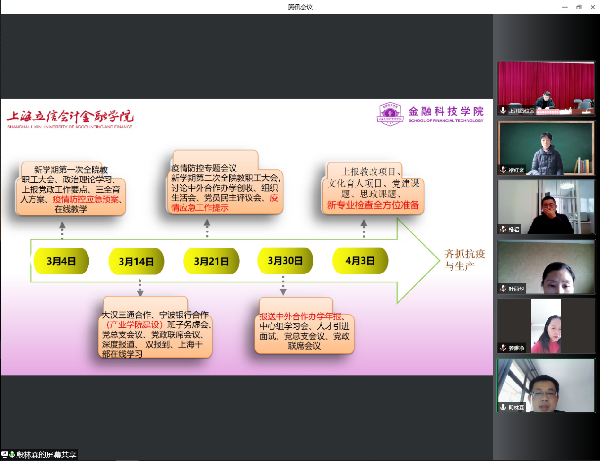Select the participant video in front of the green chalkboard

tap(546, 147)
